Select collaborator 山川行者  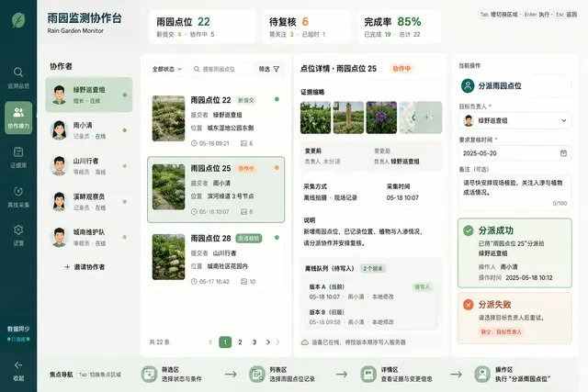[x=89, y=166]
